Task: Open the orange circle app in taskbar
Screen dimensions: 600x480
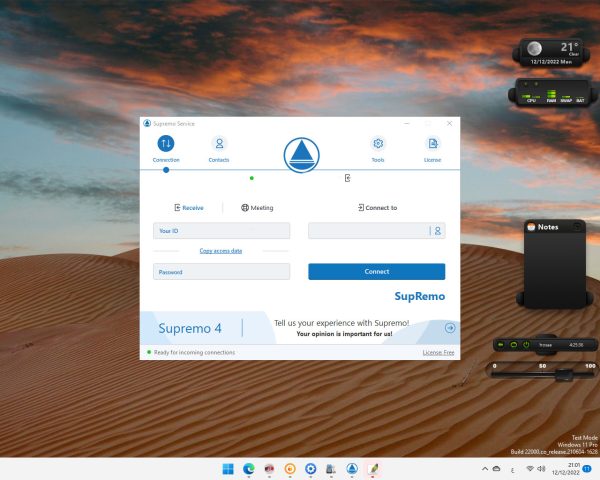Action: [x=290, y=469]
